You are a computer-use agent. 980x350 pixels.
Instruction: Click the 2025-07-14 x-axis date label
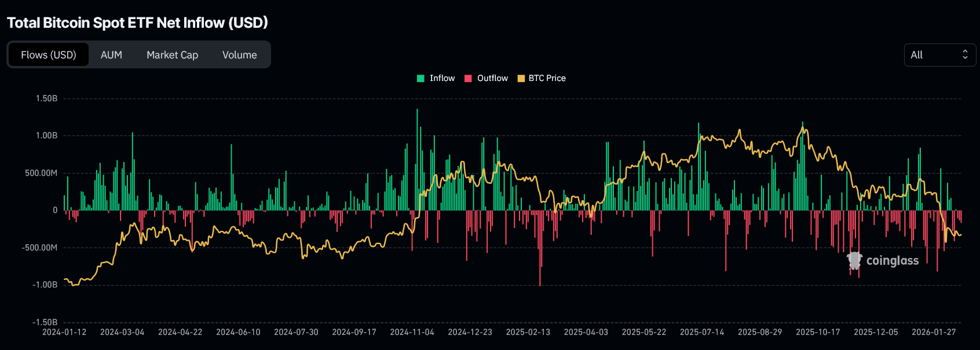click(702, 332)
